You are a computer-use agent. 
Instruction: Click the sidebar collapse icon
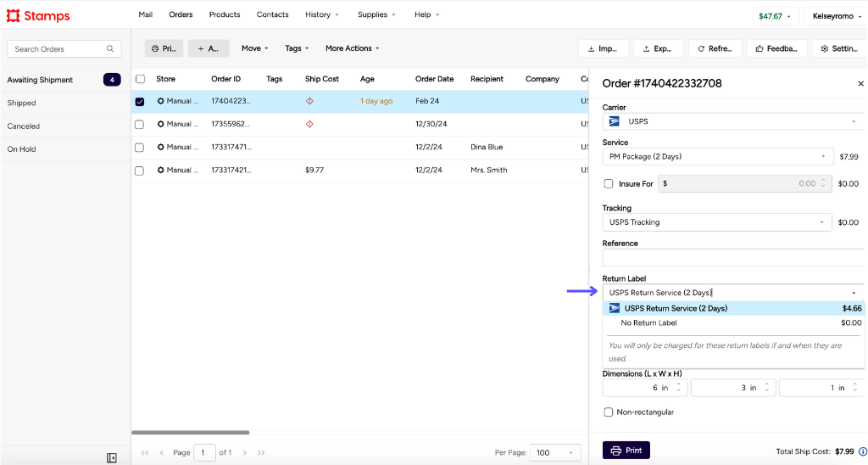click(111, 458)
